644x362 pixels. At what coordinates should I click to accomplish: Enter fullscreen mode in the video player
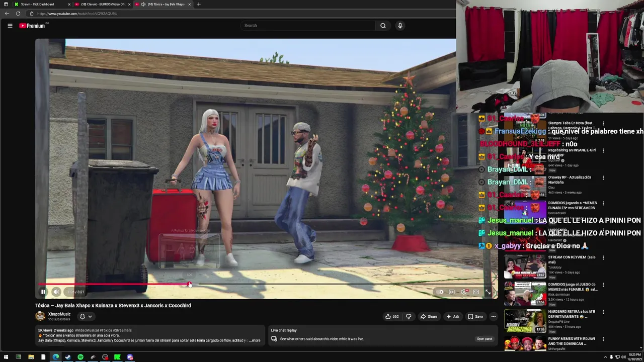(488, 292)
